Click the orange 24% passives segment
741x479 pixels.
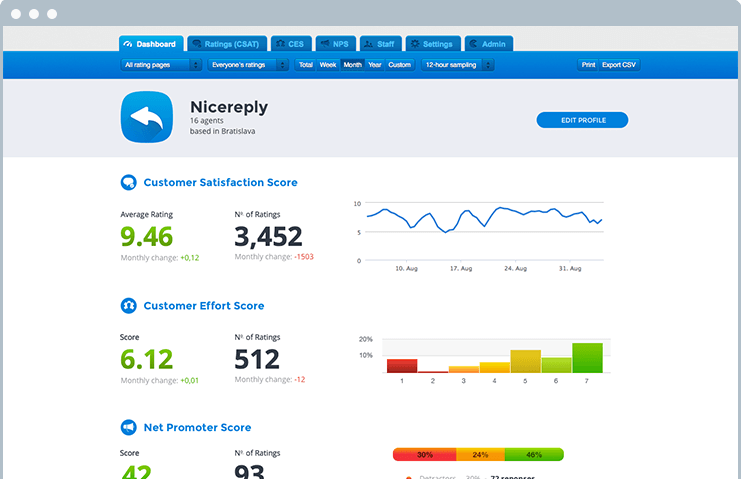[x=480, y=454]
